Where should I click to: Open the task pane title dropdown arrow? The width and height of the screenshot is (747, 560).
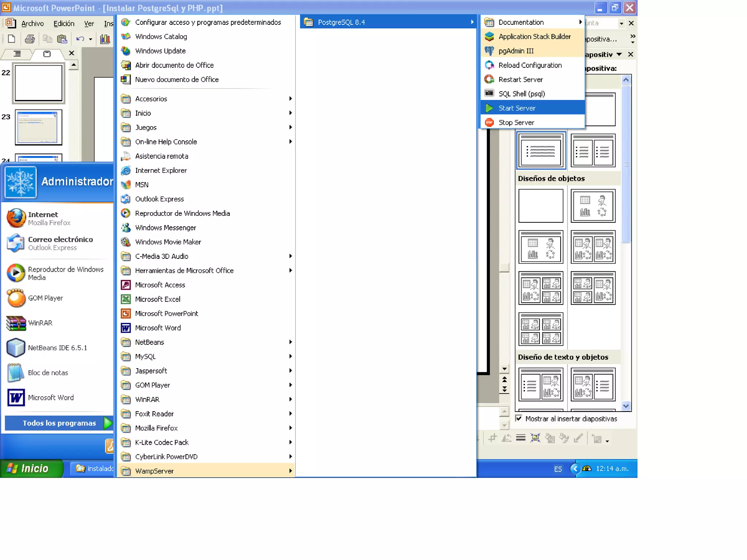pyautogui.click(x=619, y=54)
